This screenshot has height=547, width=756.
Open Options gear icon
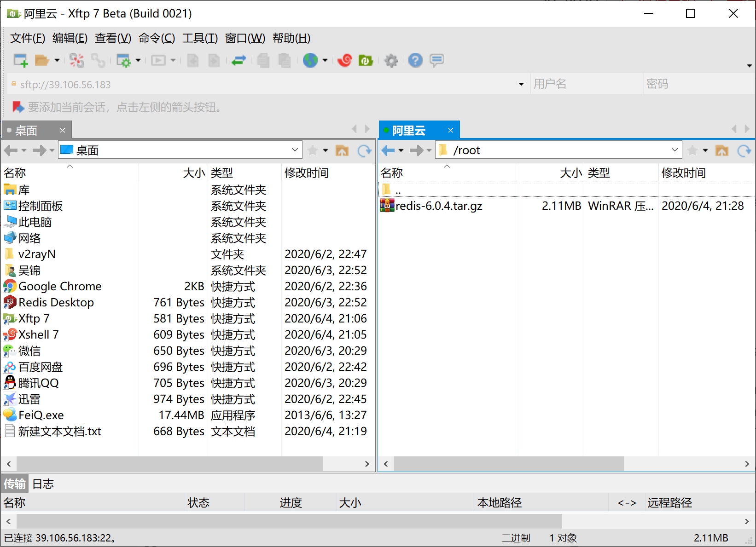pos(391,60)
